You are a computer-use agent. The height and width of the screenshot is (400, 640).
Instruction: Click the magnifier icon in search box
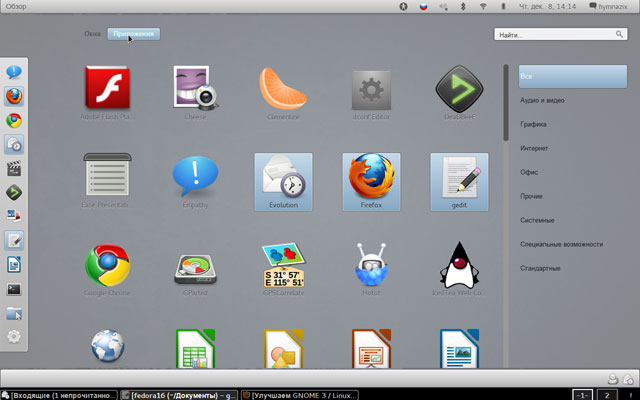pyautogui.click(x=619, y=34)
